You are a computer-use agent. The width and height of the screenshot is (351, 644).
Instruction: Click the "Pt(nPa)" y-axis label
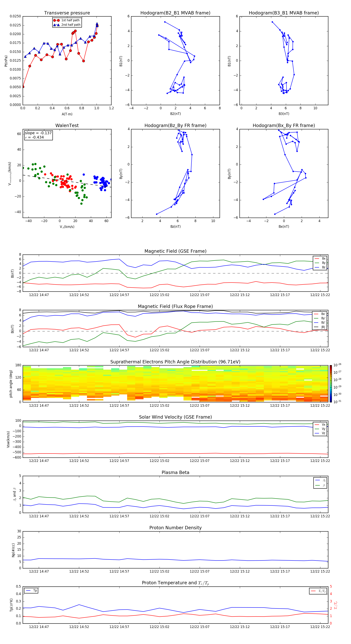point(6,61)
